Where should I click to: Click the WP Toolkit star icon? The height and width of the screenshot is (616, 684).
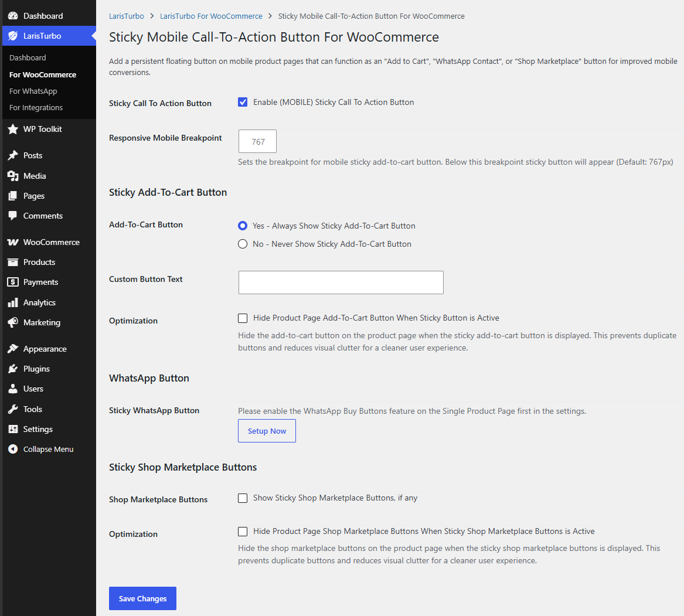[13, 129]
